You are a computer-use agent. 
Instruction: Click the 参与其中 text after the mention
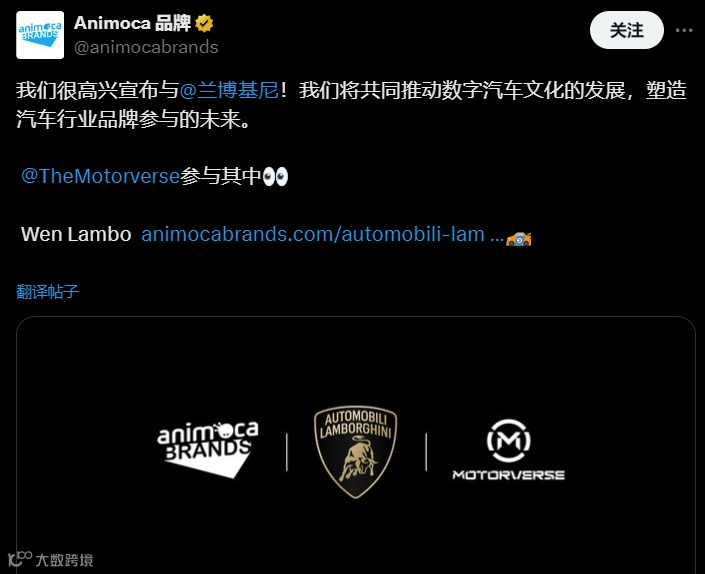click(221, 176)
